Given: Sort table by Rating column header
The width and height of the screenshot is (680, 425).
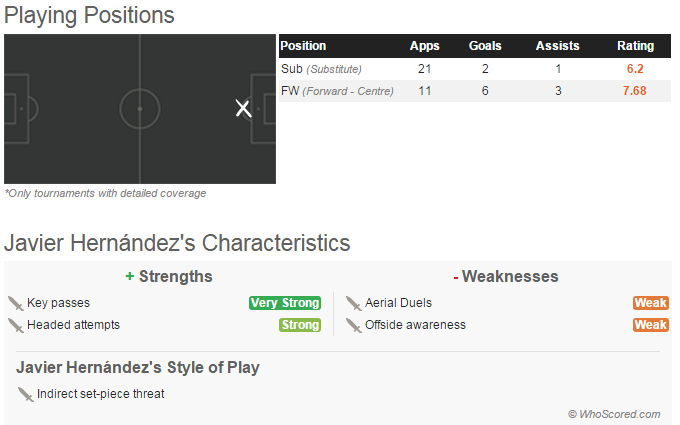Looking at the screenshot, I should point(635,46).
